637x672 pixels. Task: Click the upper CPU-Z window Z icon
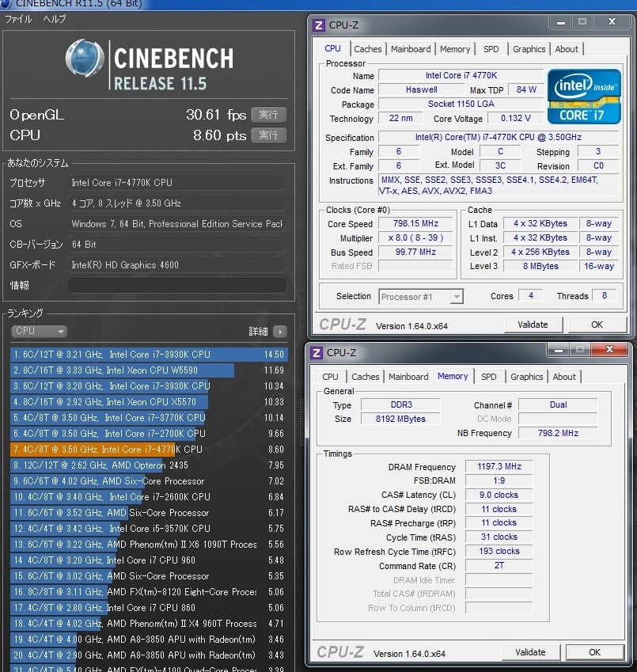pos(318,25)
